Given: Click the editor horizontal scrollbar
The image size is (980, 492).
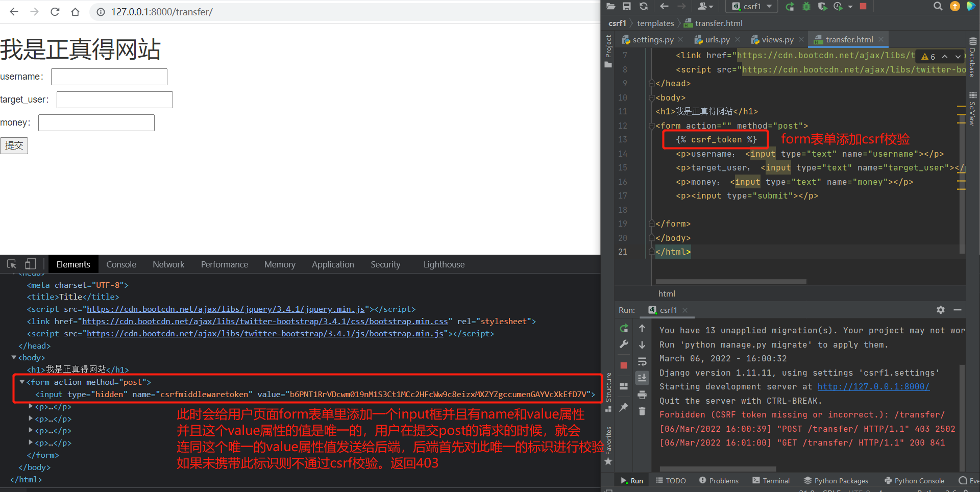Looking at the screenshot, I should coord(731,281).
